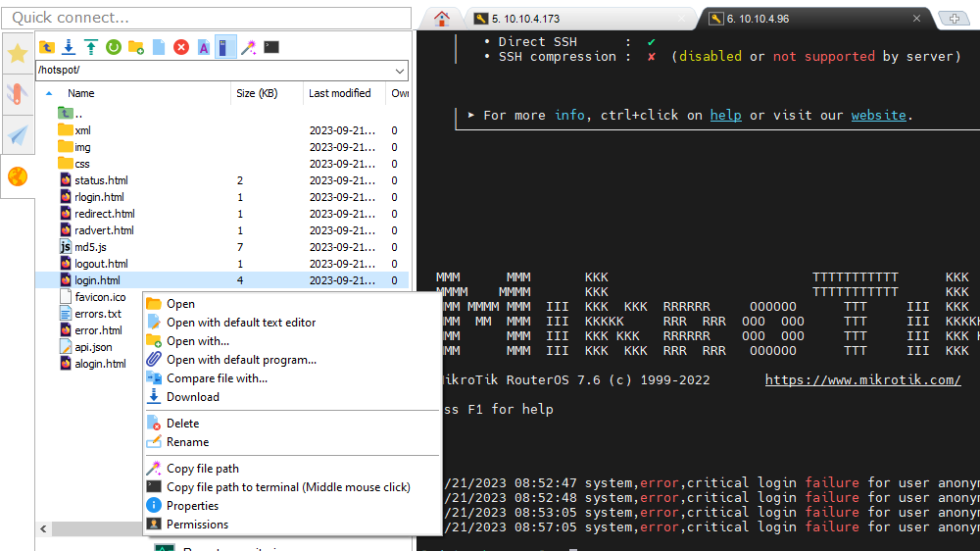
Task: Open the Sftp globe sidebar tab
Action: (x=18, y=176)
